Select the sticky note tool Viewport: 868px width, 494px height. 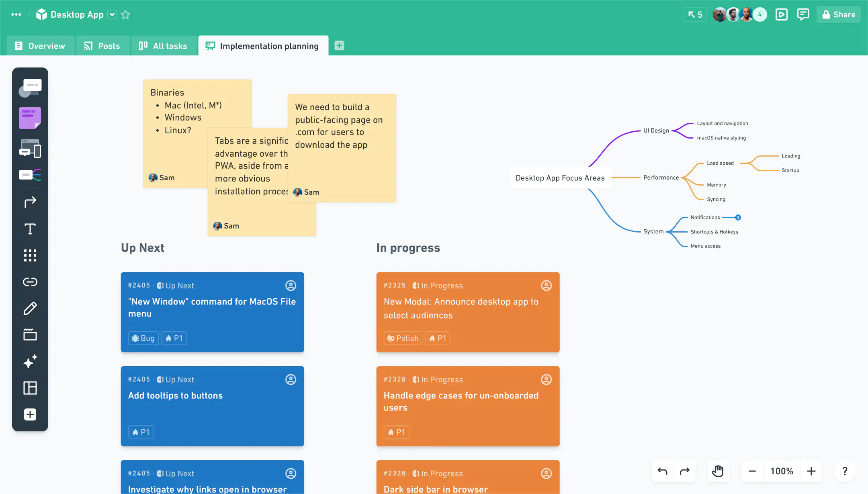(30, 118)
